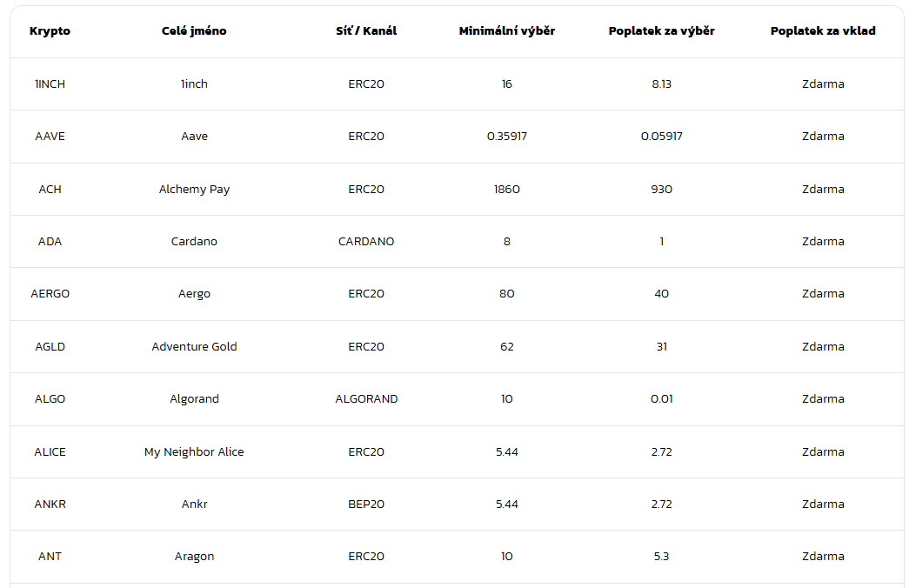Click the CARDANO network cell
The image size is (909, 588).
pos(366,242)
